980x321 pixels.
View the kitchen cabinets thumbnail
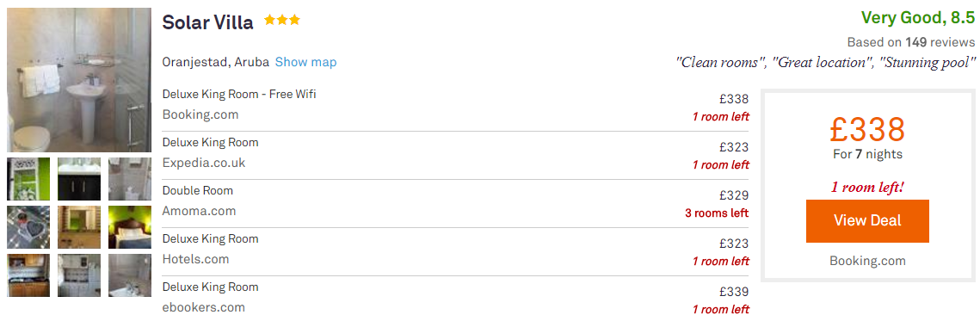click(x=28, y=275)
